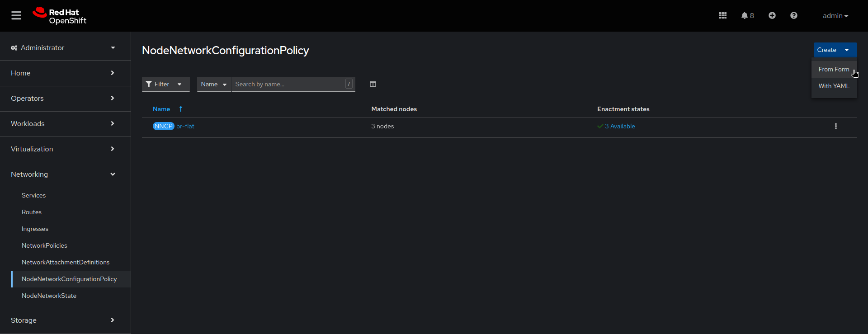Open NetworkPolicies page

(x=44, y=246)
